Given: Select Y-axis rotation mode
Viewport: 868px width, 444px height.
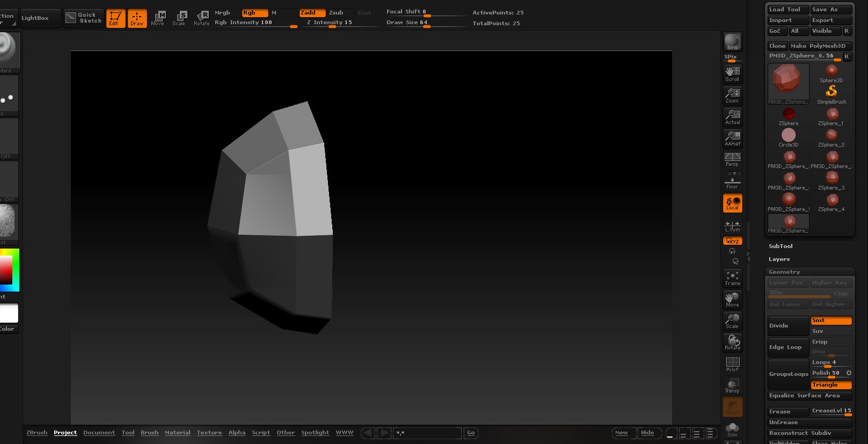Looking at the screenshot, I should point(733,251).
